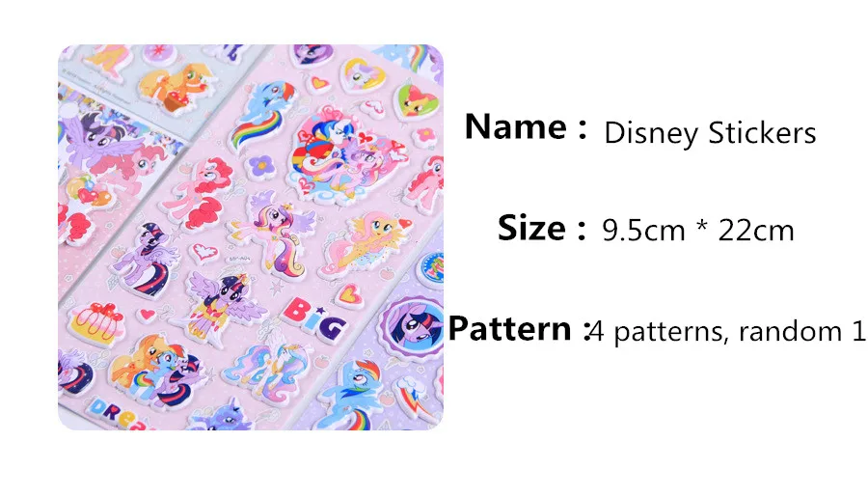
Task: Click the 'Size :' label
Action: click(541, 228)
